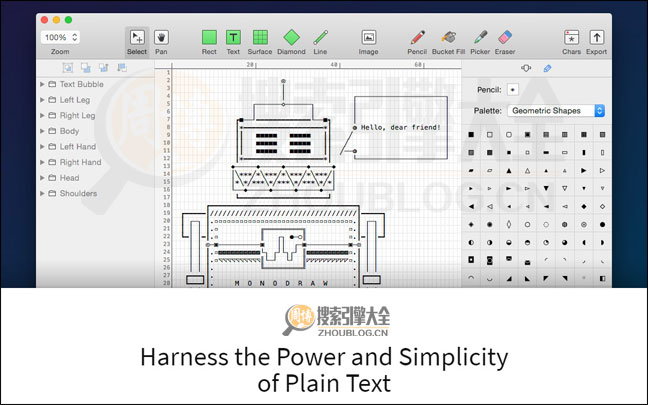Click the 'Hello, dear friend!' text on canvas
Viewport: 648px width, 405px height.
pos(400,127)
